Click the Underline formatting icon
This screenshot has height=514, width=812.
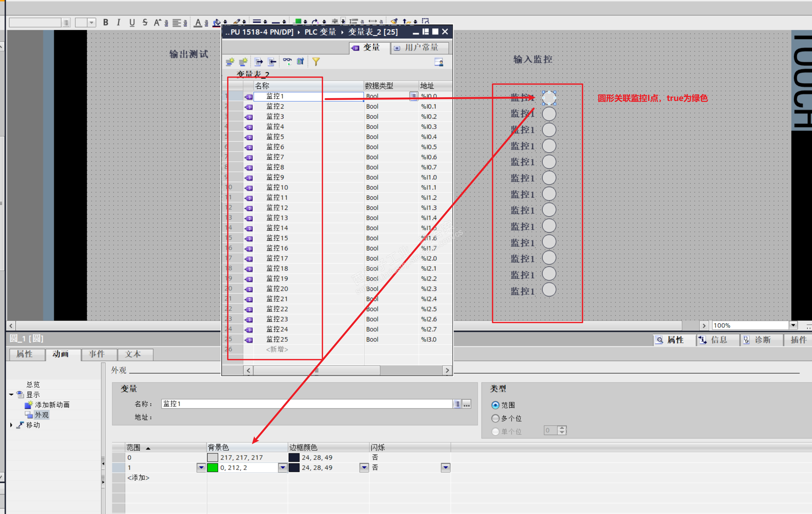pos(132,22)
